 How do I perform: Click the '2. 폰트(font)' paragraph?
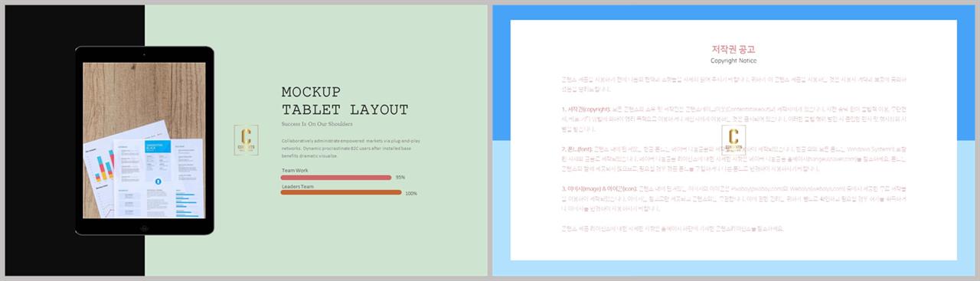733,160
